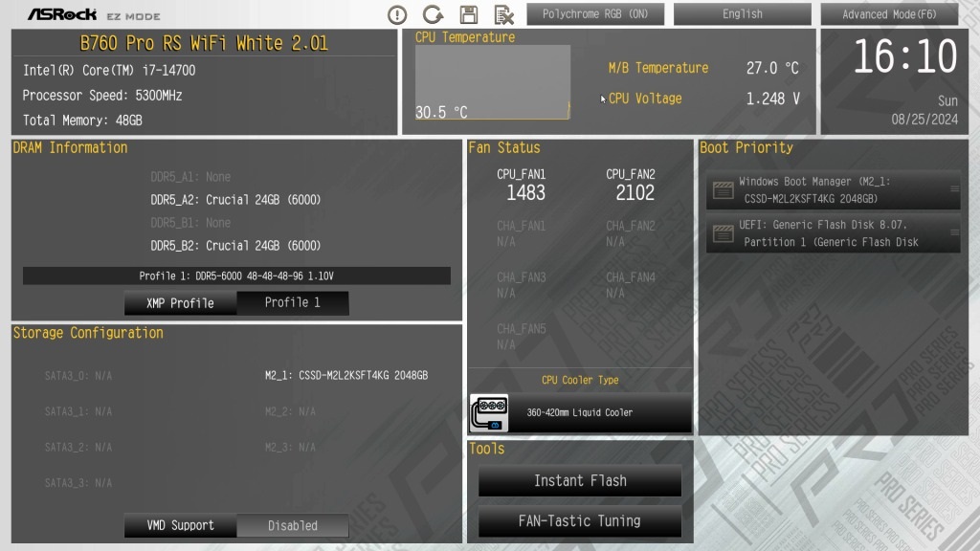Image resolution: width=980 pixels, height=551 pixels.
Task: Click the 30.5 °C CPU temperature value
Action: tap(441, 113)
